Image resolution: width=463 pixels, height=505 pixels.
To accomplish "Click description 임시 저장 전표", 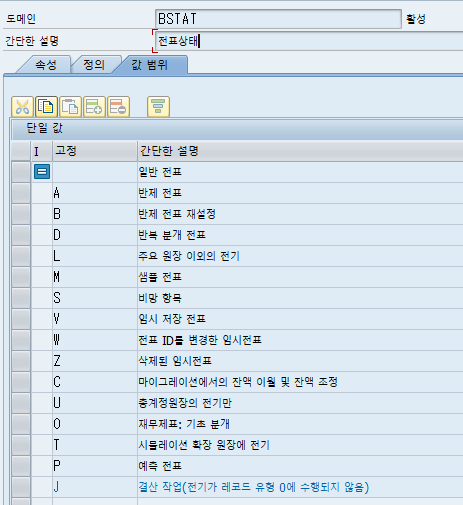I will click(x=172, y=319).
